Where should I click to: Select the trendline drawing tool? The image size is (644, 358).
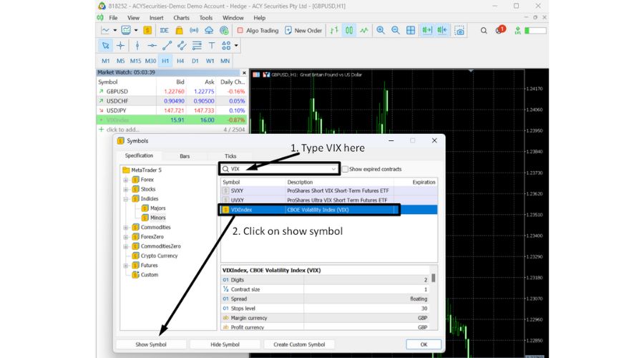[x=167, y=46]
